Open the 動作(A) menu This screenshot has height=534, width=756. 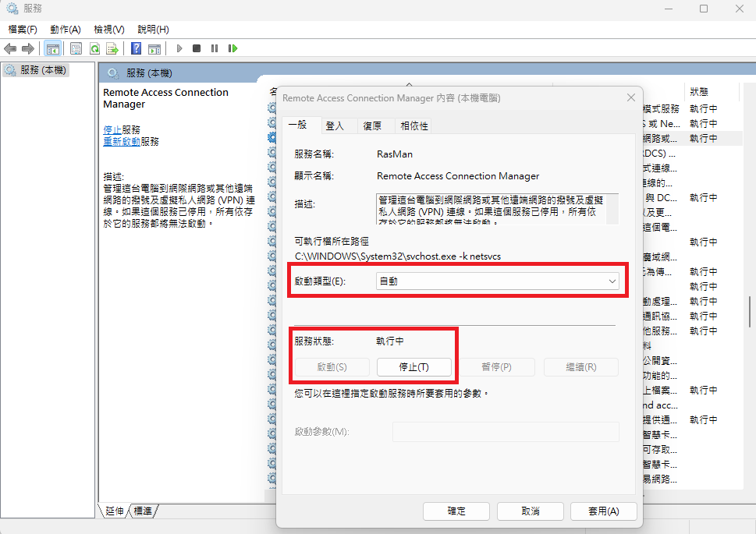[x=66, y=30]
